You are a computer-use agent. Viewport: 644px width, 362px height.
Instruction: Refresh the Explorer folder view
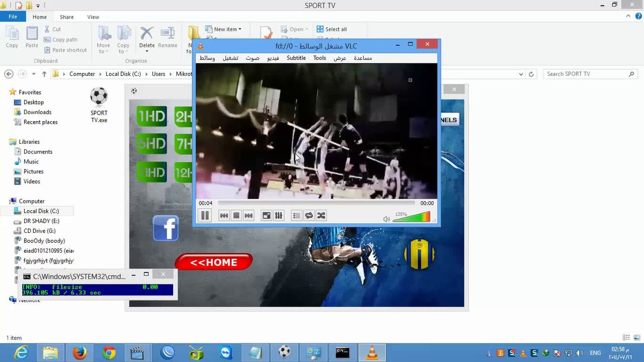click(531, 74)
